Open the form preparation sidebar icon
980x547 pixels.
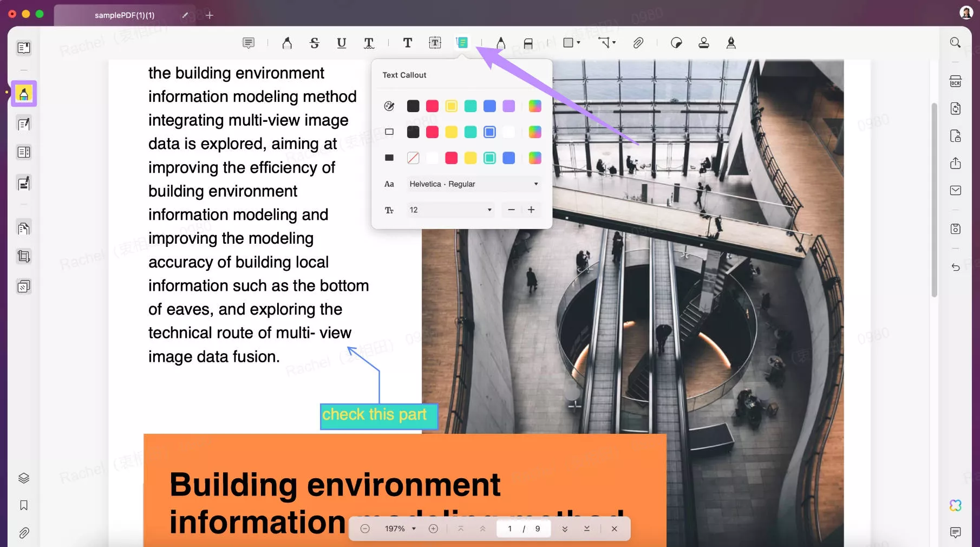click(24, 152)
